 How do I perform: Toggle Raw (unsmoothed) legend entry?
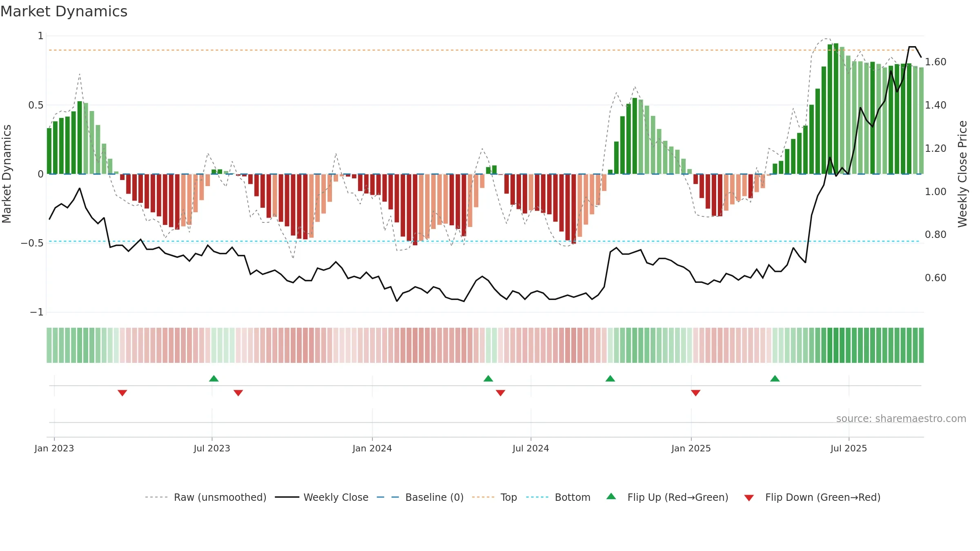[x=205, y=497]
